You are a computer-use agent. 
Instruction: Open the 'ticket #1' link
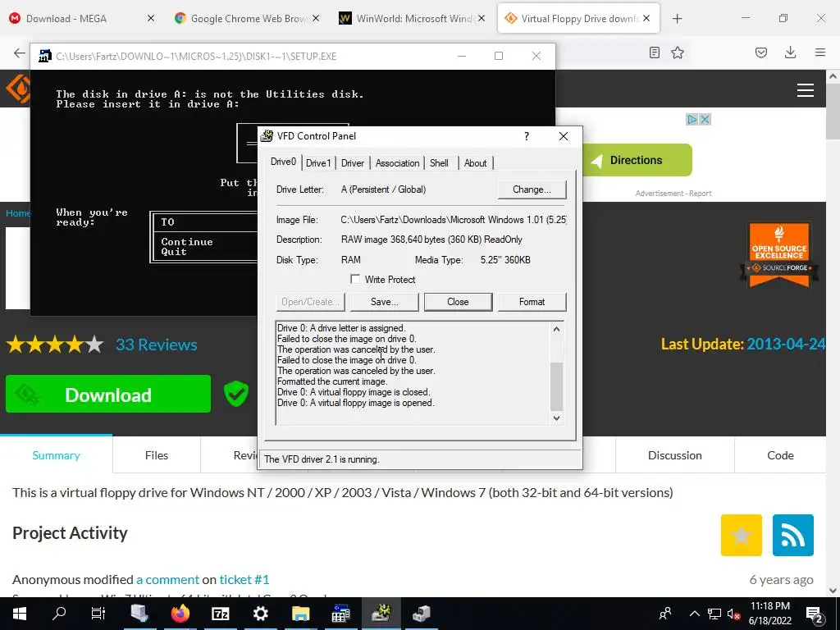[244, 580]
